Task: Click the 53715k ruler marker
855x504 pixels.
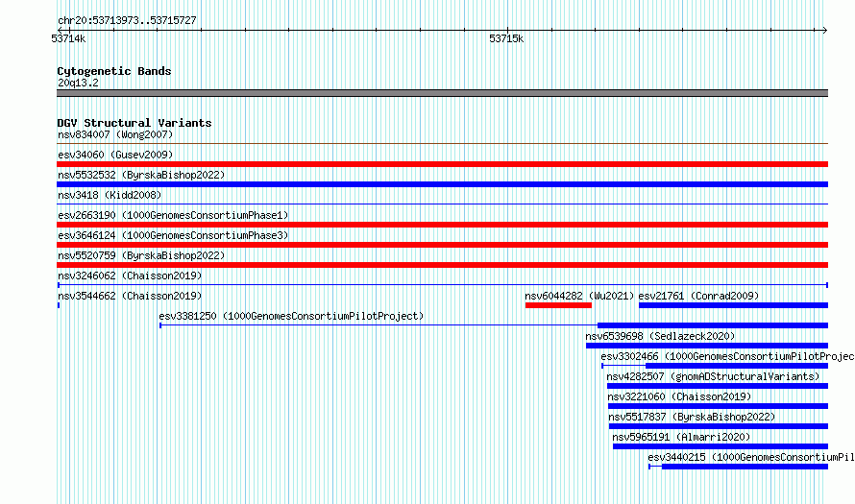Action: 506,38
